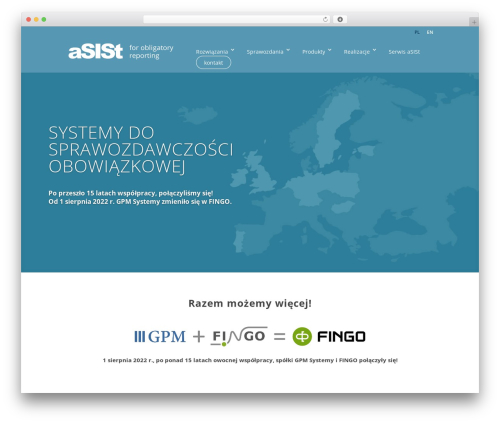Reload the page using the refresh icon

pos(325,19)
